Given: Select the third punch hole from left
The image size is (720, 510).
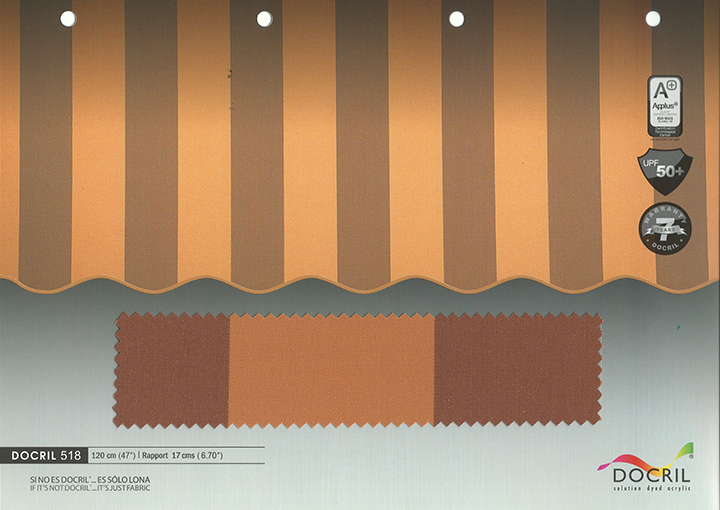Looking at the screenshot, I should (x=457, y=18).
